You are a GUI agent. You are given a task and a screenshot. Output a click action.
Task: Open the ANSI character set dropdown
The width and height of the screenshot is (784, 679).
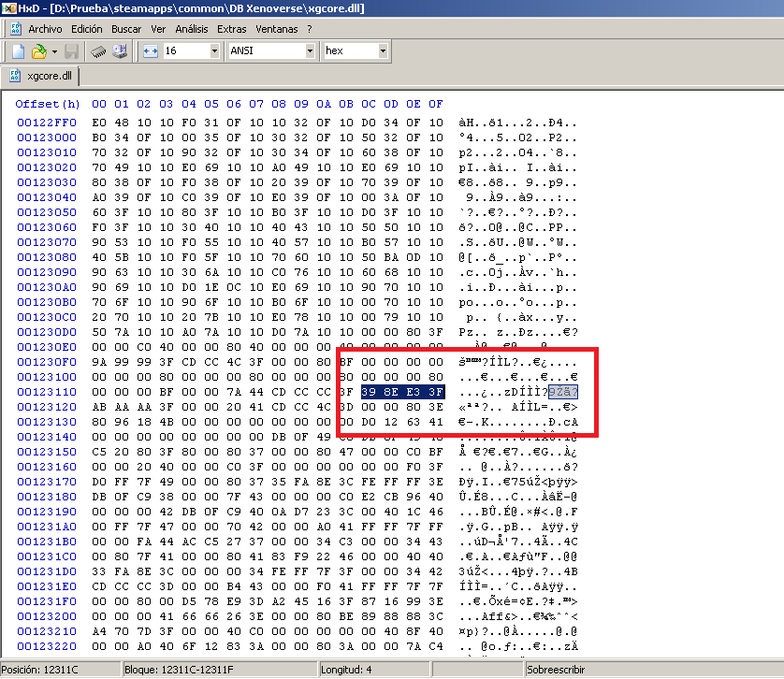pos(310,51)
